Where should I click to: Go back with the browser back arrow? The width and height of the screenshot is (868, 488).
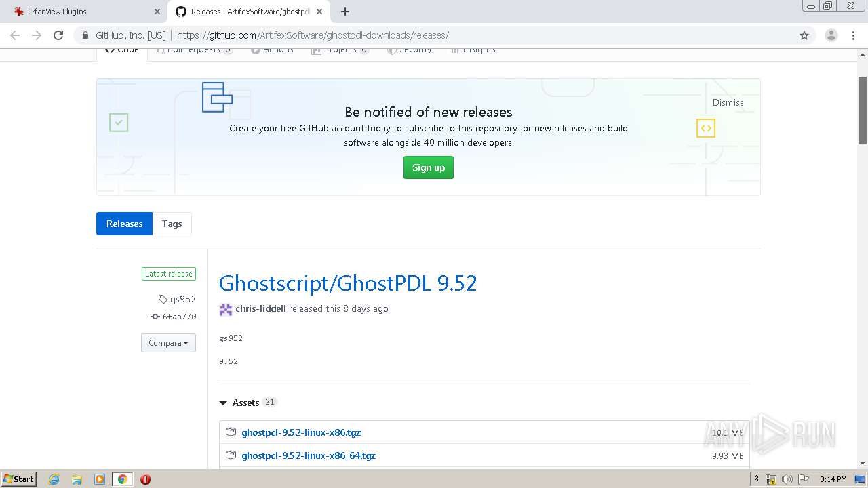pos(15,35)
